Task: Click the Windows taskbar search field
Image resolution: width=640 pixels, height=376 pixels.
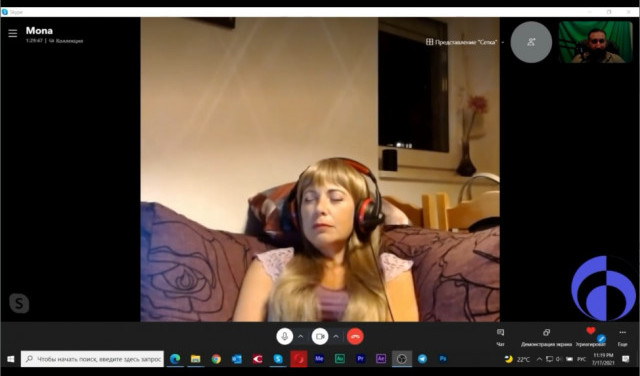Action: click(93, 359)
